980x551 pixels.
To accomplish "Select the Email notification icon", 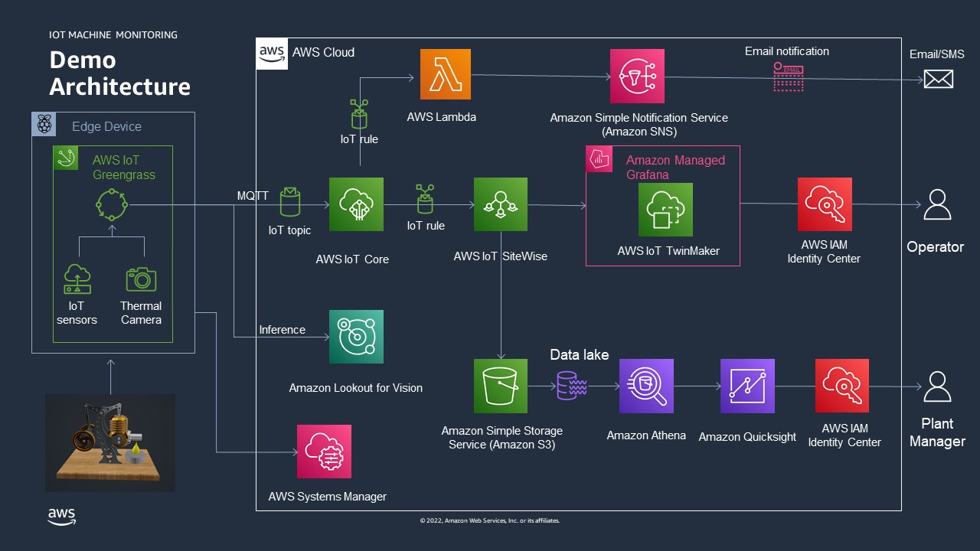I will tap(788, 77).
